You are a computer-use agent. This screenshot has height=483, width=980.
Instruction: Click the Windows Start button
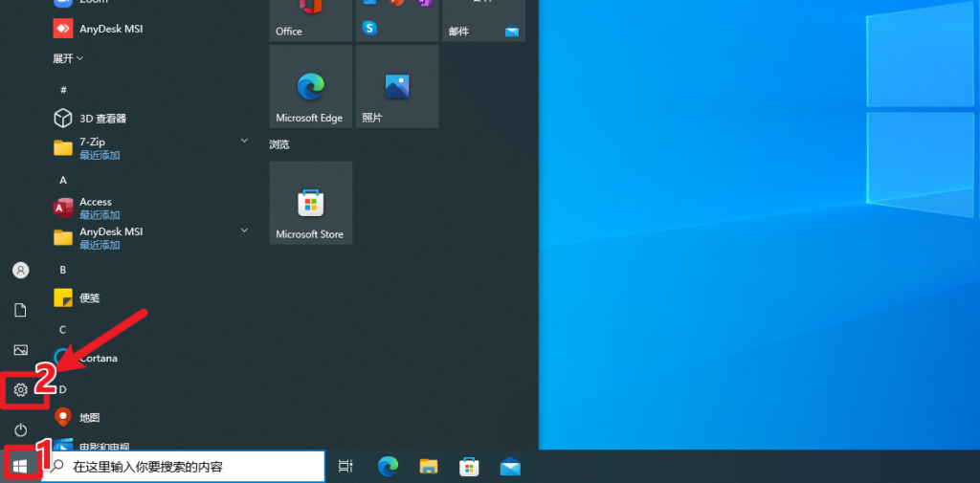click(20, 466)
